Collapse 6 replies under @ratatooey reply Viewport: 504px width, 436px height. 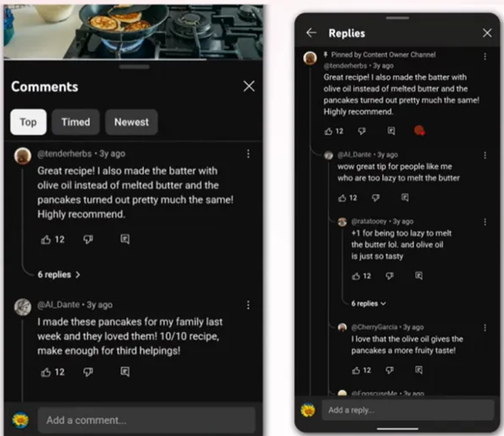[x=369, y=303]
